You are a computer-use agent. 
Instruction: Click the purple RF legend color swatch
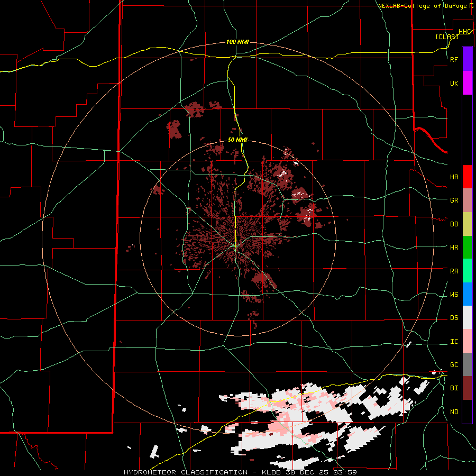467,59
